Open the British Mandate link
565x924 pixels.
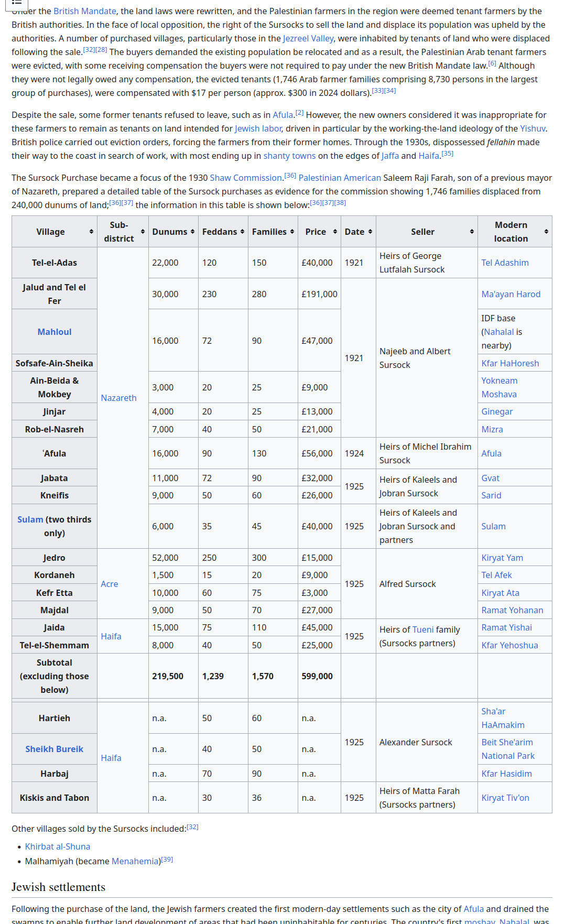pos(85,11)
